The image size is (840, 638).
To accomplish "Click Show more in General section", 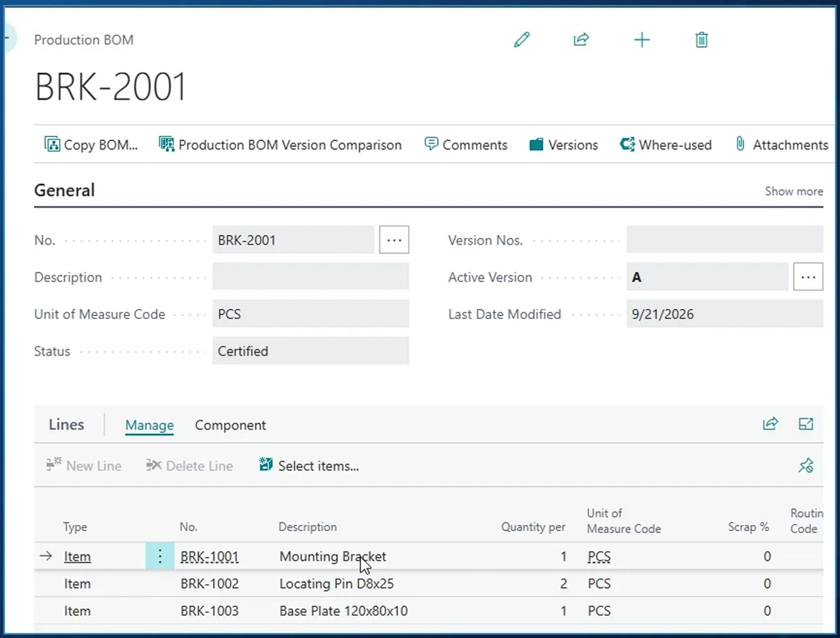I will coord(793,191).
